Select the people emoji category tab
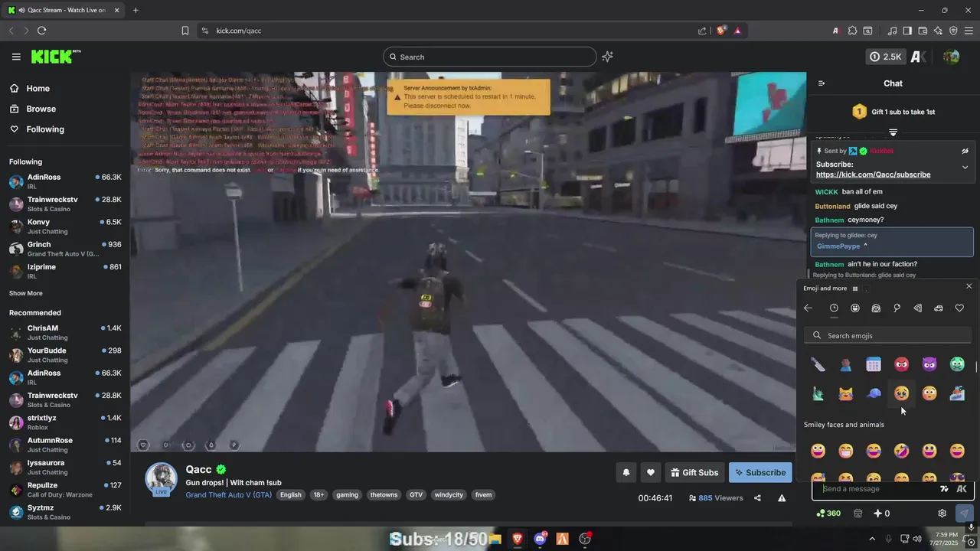 [876, 308]
